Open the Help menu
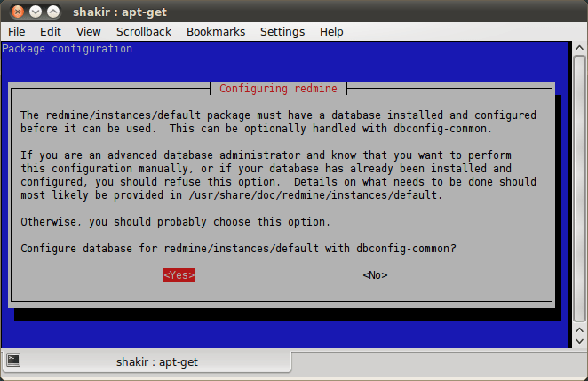The image size is (588, 381). coord(331,31)
